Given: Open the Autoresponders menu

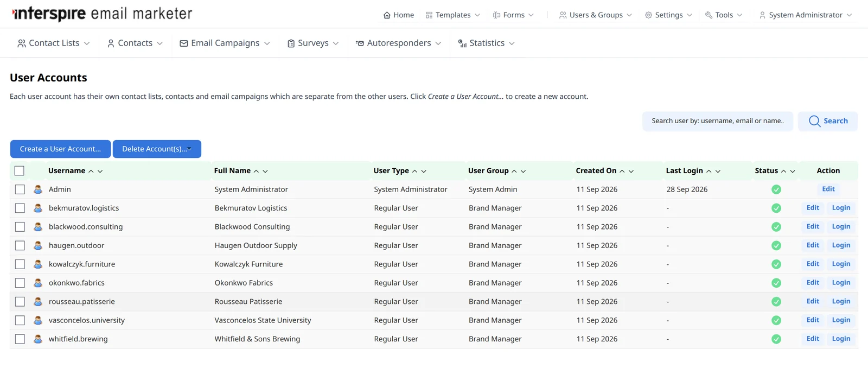Looking at the screenshot, I should click(x=398, y=43).
